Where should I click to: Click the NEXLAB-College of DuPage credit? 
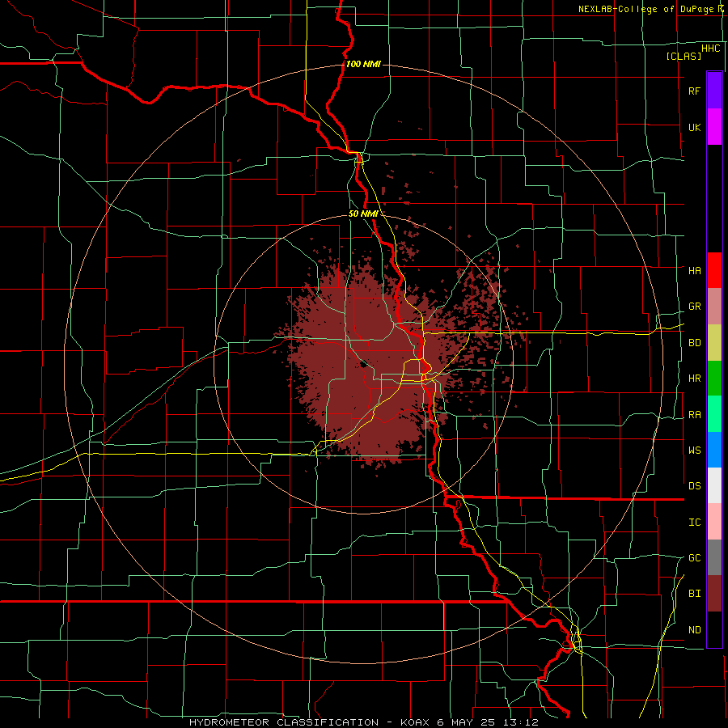point(645,9)
